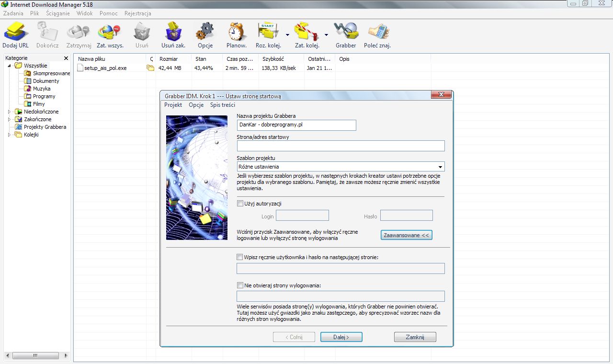Select Wszystkie in category tree
This screenshot has height=364, width=613.
coord(35,66)
